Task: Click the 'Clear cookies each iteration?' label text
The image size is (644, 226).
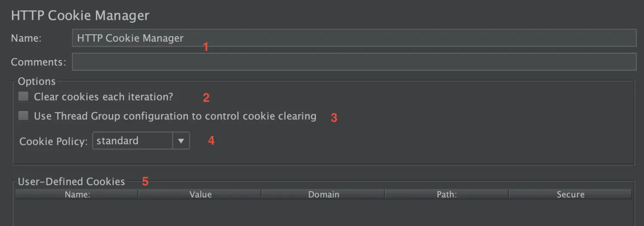Action: click(x=103, y=97)
